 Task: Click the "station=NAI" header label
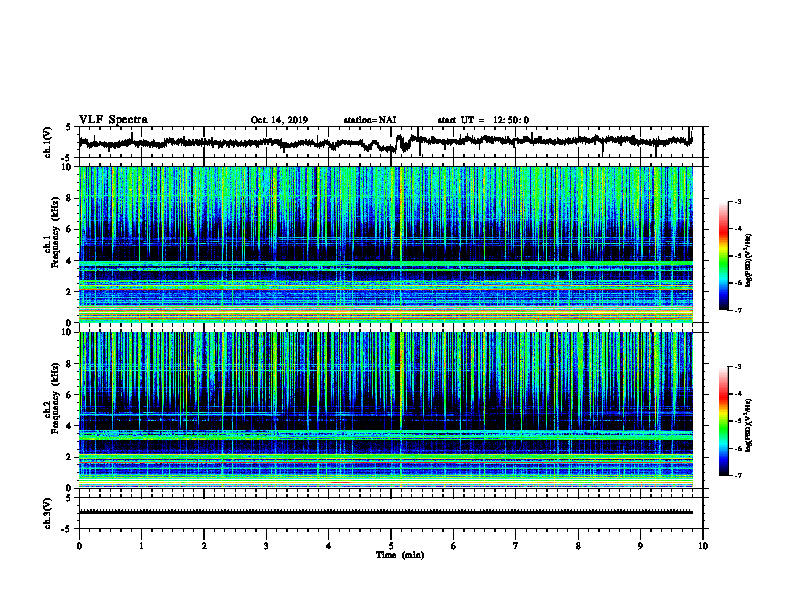click(x=370, y=120)
